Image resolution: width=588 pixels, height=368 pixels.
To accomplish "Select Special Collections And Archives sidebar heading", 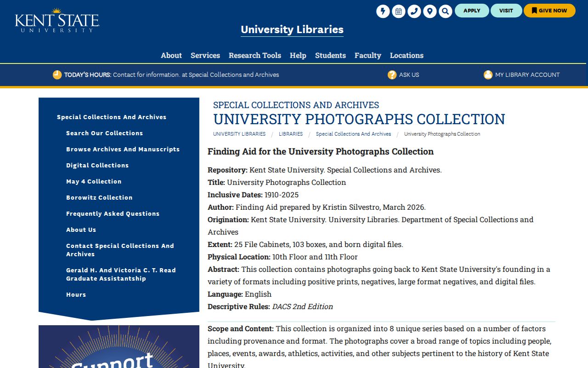I will click(x=112, y=117).
